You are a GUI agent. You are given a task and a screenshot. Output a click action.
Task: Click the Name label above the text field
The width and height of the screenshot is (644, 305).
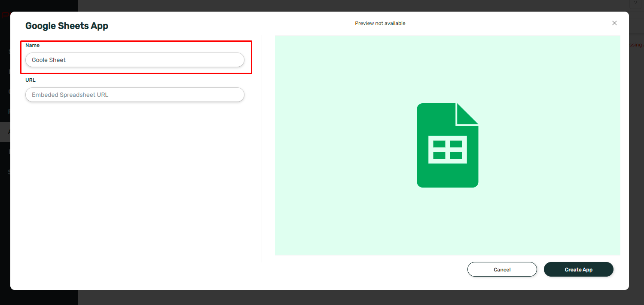(x=32, y=45)
